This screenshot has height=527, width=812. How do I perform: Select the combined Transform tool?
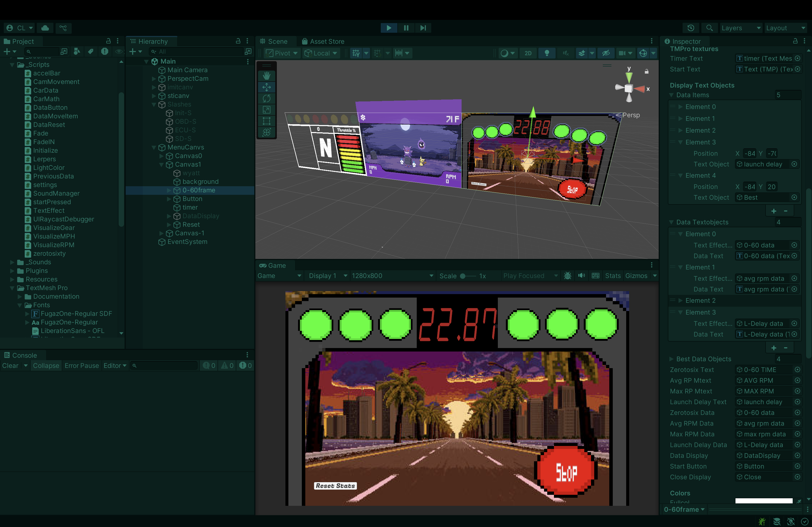[x=266, y=132]
